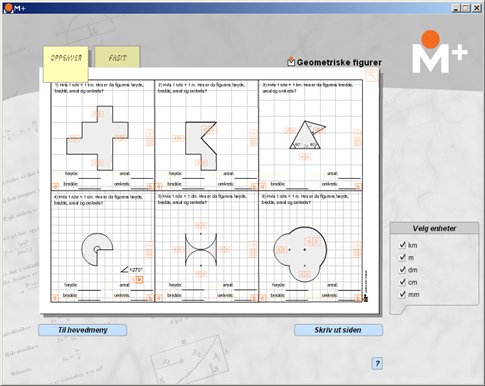The height and width of the screenshot is (386, 485).
Task: Toggle the dm unit checkbox
Action: click(402, 269)
